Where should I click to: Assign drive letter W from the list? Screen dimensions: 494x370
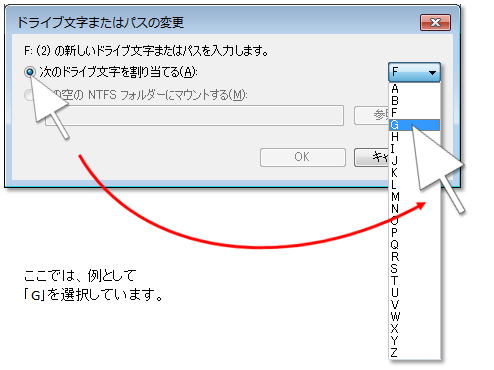pos(415,317)
